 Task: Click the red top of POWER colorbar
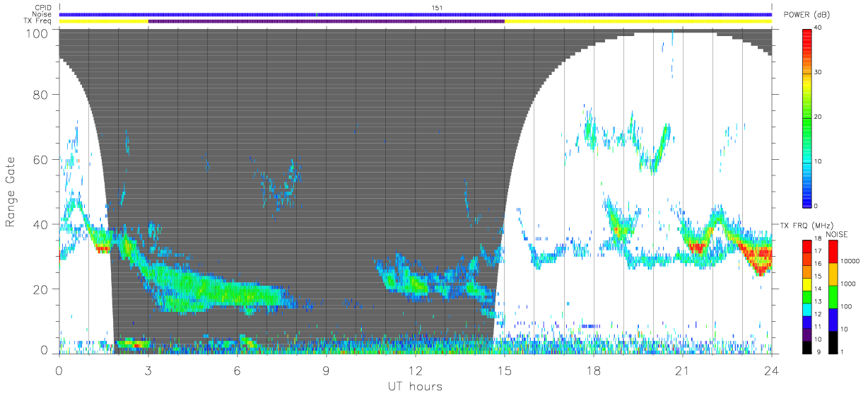coord(807,34)
